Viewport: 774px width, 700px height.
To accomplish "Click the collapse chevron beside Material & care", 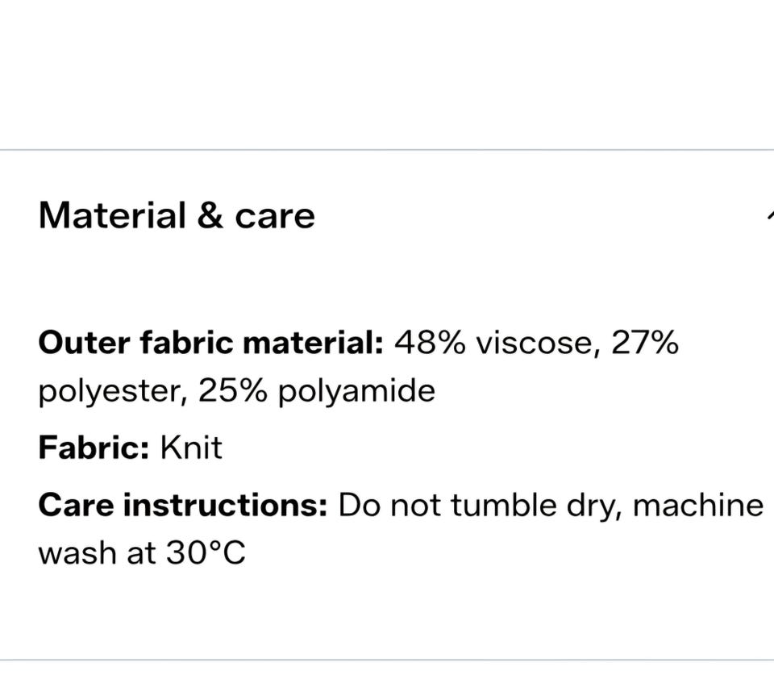I will click(x=771, y=216).
